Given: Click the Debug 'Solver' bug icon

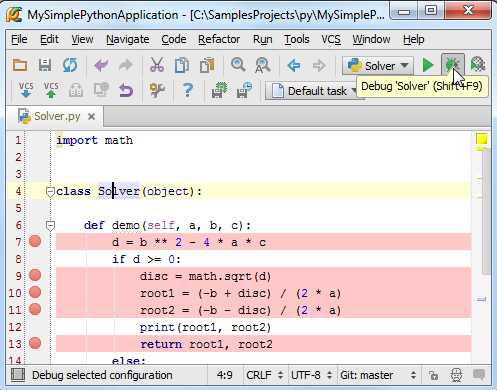Looking at the screenshot, I should (453, 65).
